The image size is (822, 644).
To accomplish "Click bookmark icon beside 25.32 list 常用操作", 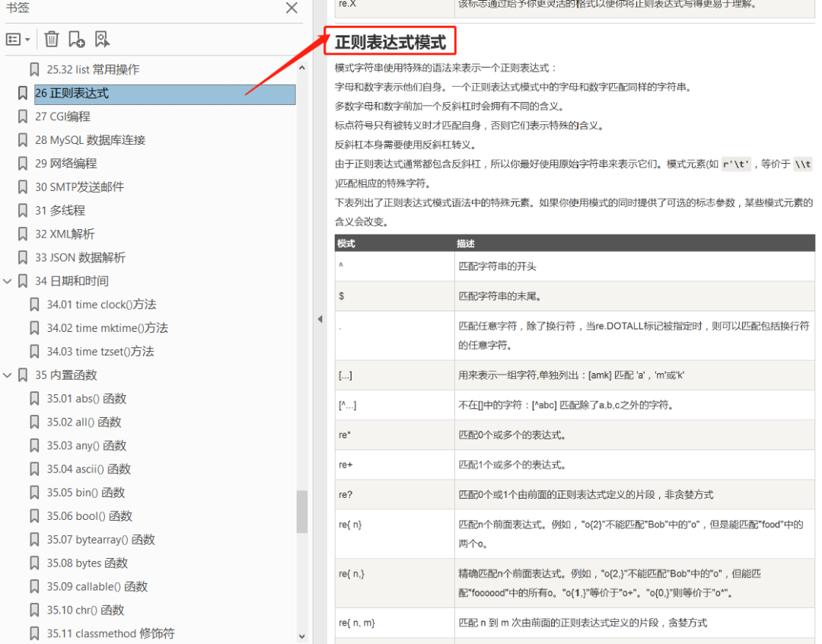I will pyautogui.click(x=34, y=69).
